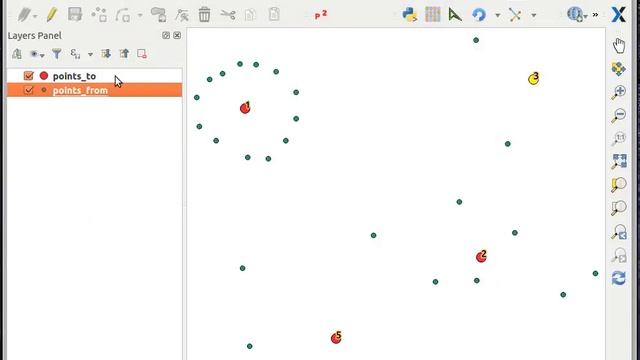This screenshot has width=640, height=360.
Task: Click red point labeled 5 on map
Action: tap(336, 338)
